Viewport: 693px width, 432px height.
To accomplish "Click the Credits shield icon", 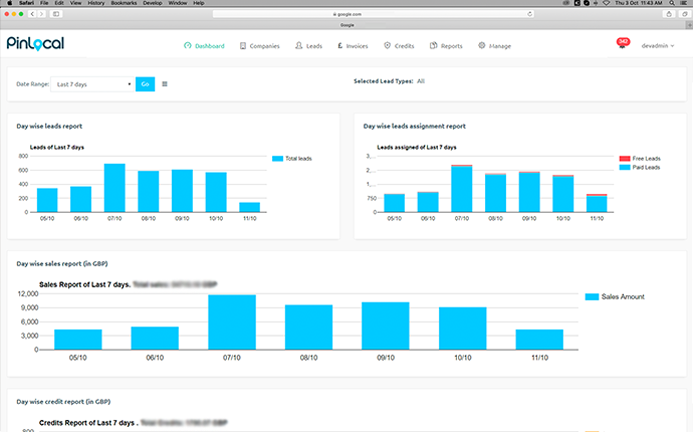I will 387,46.
